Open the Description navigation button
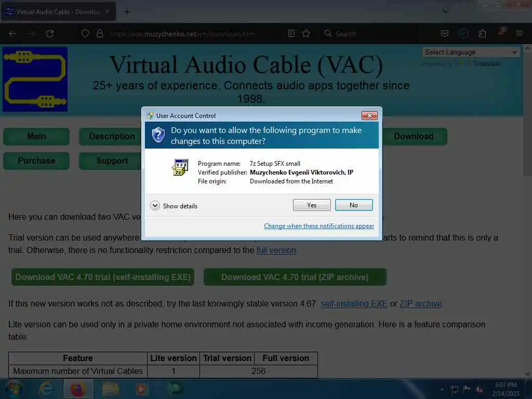Image resolution: width=532 pixels, height=399 pixels. point(110,137)
